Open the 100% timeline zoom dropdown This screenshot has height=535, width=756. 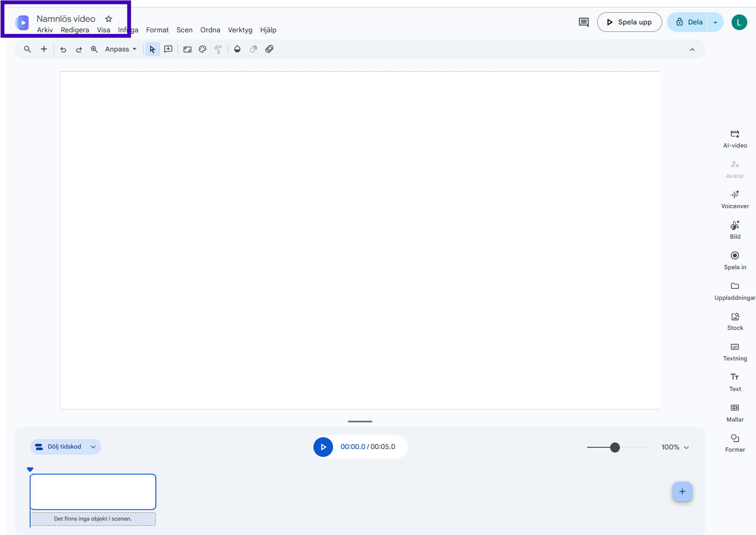pyautogui.click(x=675, y=447)
